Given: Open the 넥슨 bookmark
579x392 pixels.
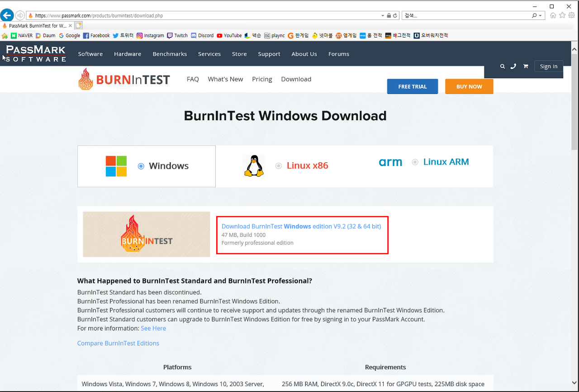Looking at the screenshot, I should [253, 36].
